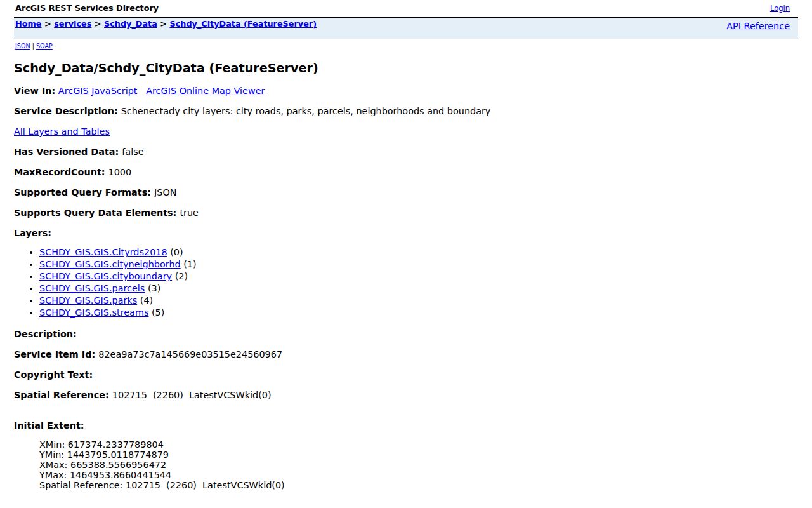
Task: Click the Has Versioned Data false value
Action: (133, 152)
